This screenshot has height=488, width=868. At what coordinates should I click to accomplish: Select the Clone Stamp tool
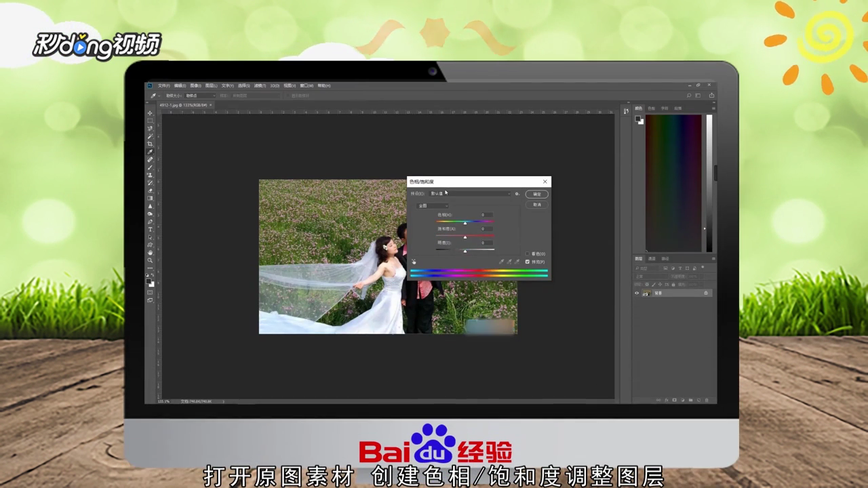click(x=150, y=175)
